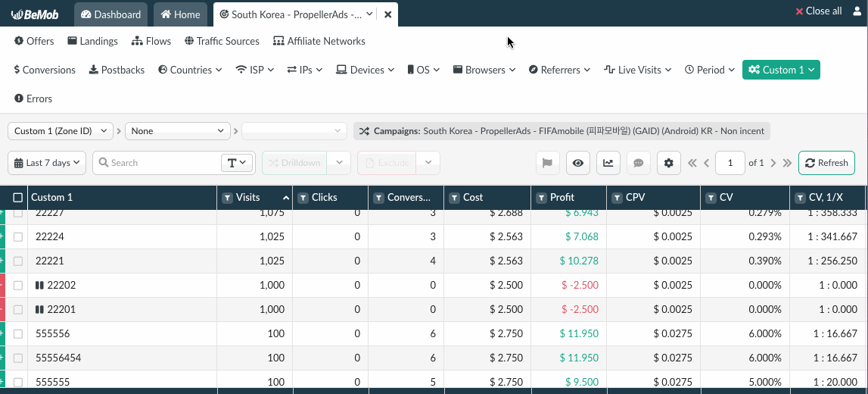This screenshot has width=868, height=394.
Task: Click the page number input field
Action: pyautogui.click(x=730, y=163)
